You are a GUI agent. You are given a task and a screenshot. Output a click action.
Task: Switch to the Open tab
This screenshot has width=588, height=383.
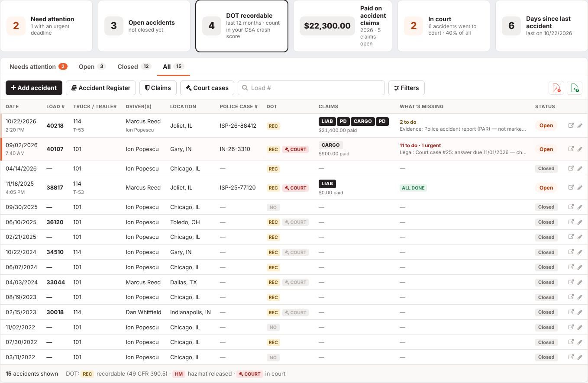pyautogui.click(x=92, y=67)
